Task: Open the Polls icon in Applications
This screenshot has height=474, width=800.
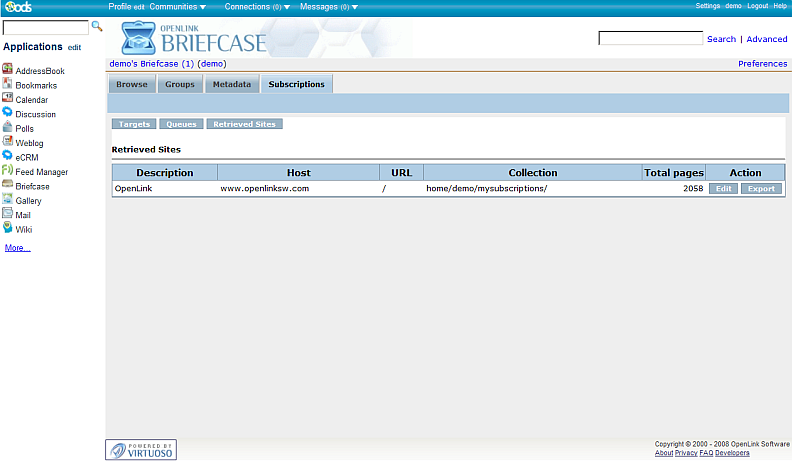Action: coord(8,128)
